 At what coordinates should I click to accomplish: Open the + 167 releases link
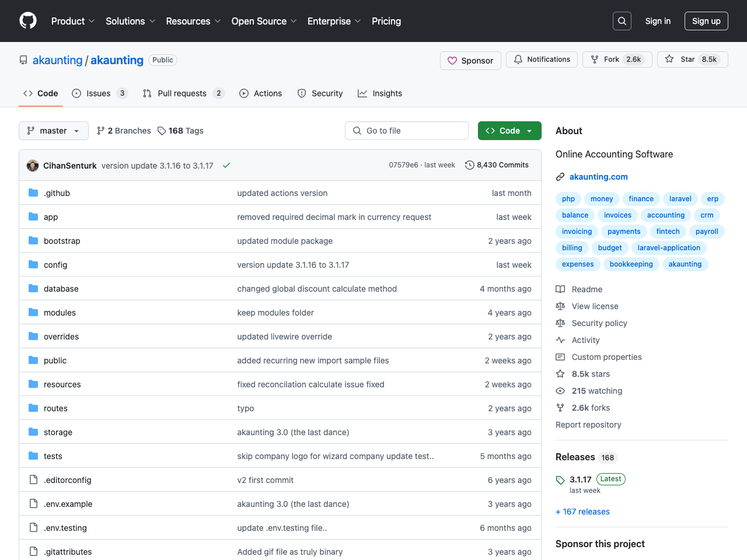pyautogui.click(x=582, y=512)
